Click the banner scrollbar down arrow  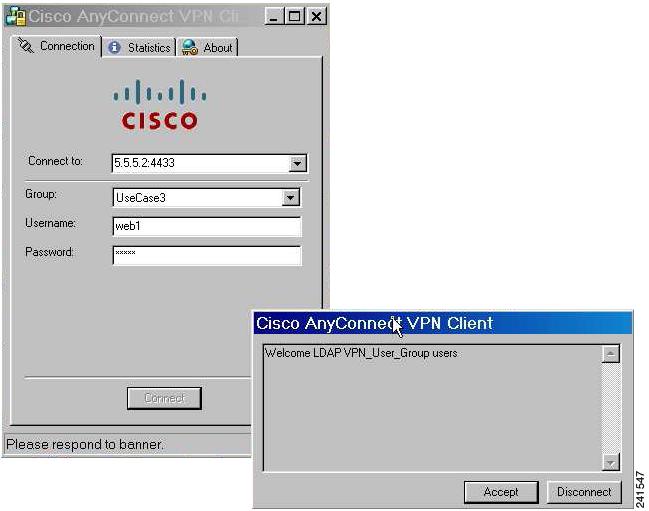[x=611, y=462]
